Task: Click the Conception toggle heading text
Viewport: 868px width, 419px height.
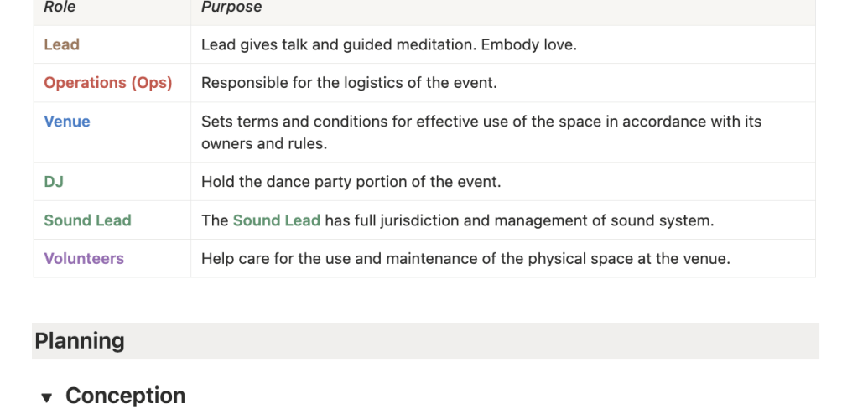Action: click(x=125, y=396)
